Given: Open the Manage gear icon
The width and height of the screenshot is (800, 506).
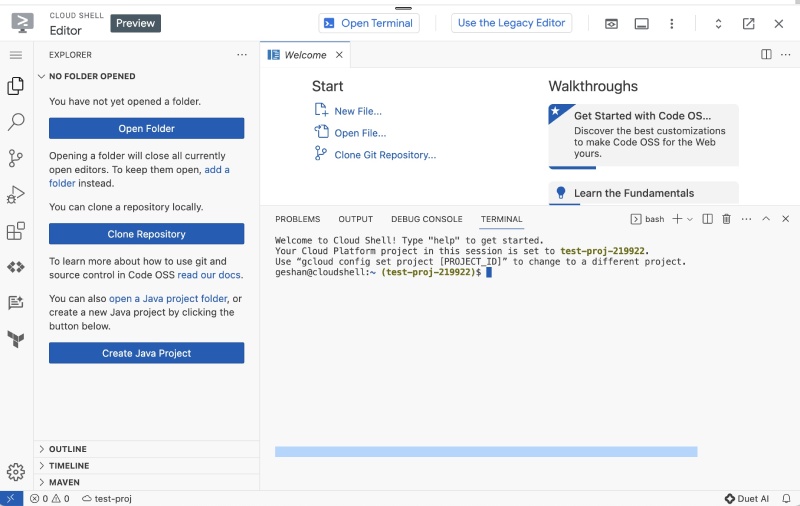Looking at the screenshot, I should click(x=16, y=472).
